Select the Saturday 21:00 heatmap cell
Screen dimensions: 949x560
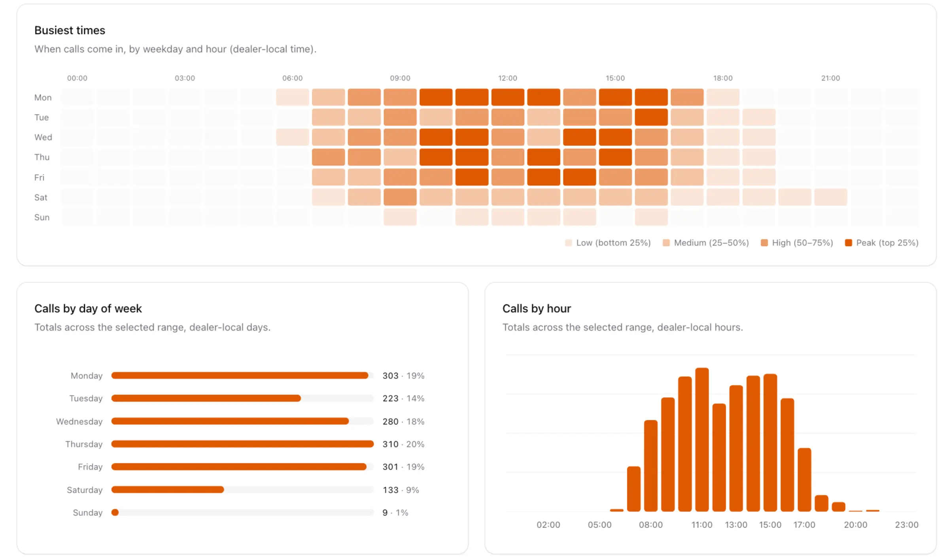click(831, 197)
